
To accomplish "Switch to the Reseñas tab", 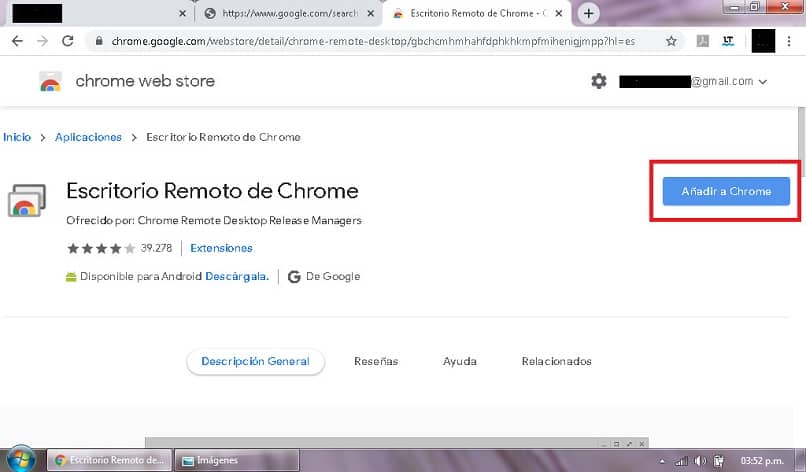I will coord(376,361).
